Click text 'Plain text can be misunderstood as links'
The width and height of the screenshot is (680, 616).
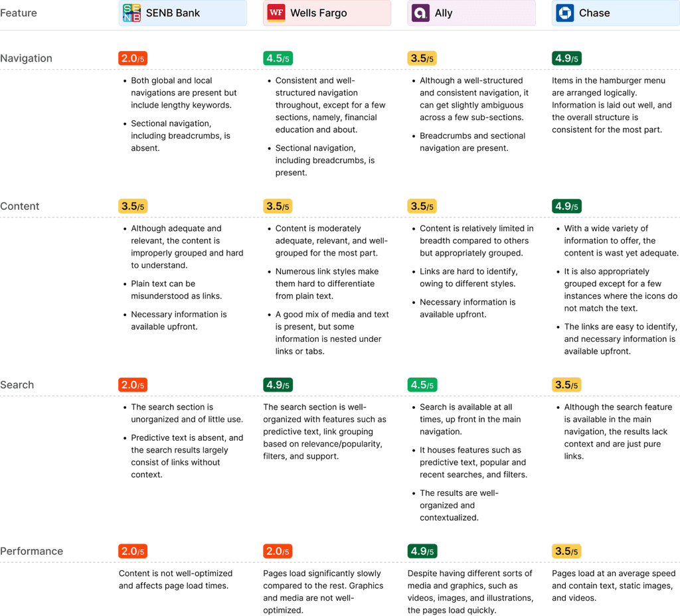[177, 289]
